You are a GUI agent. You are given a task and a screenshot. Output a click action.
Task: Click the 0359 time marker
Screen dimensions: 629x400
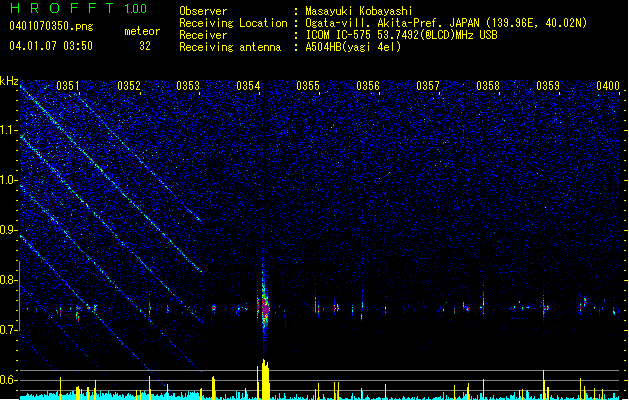tap(548, 85)
